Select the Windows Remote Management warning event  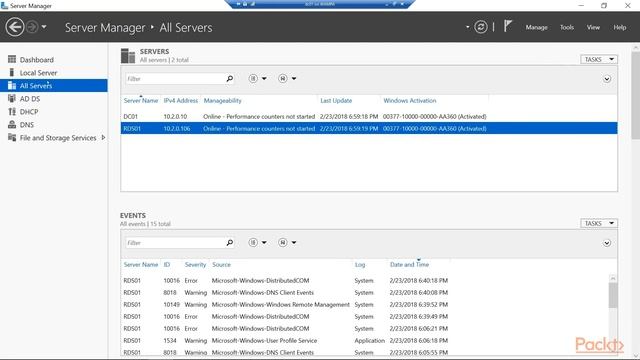[x=365, y=304]
